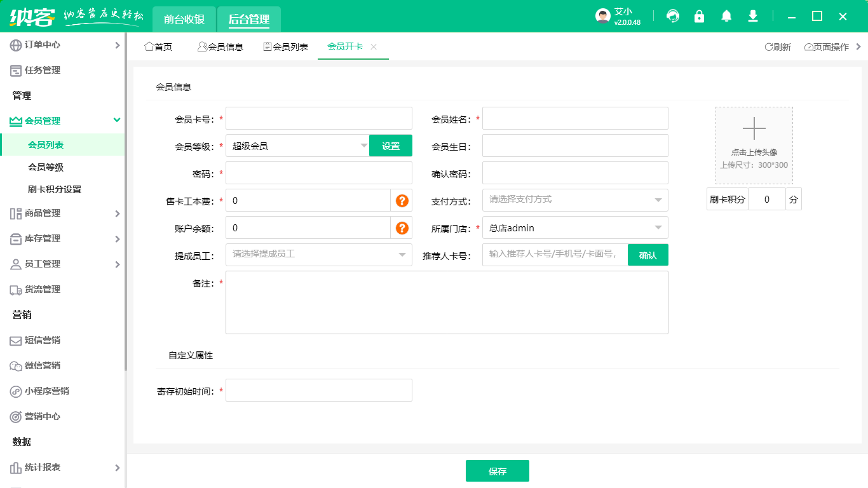This screenshot has height=488, width=868.
Task: Click the avatar upload placeholder
Action: pos(754,145)
